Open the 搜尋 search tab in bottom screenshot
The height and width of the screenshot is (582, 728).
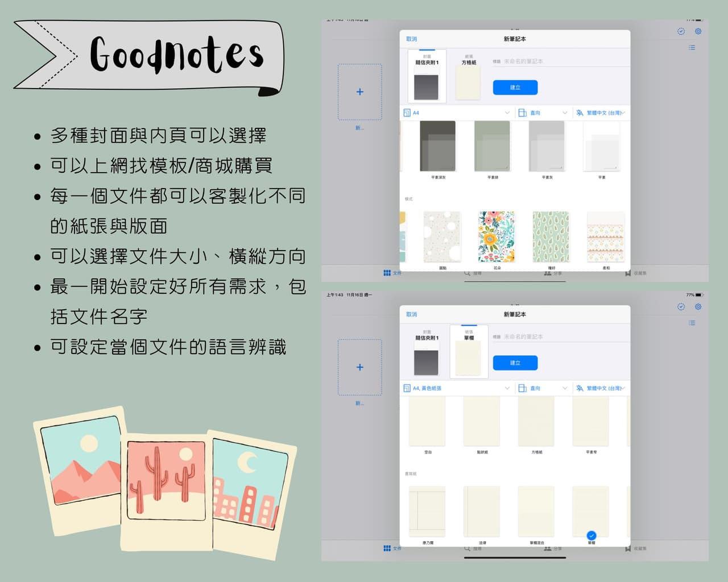[x=473, y=548]
